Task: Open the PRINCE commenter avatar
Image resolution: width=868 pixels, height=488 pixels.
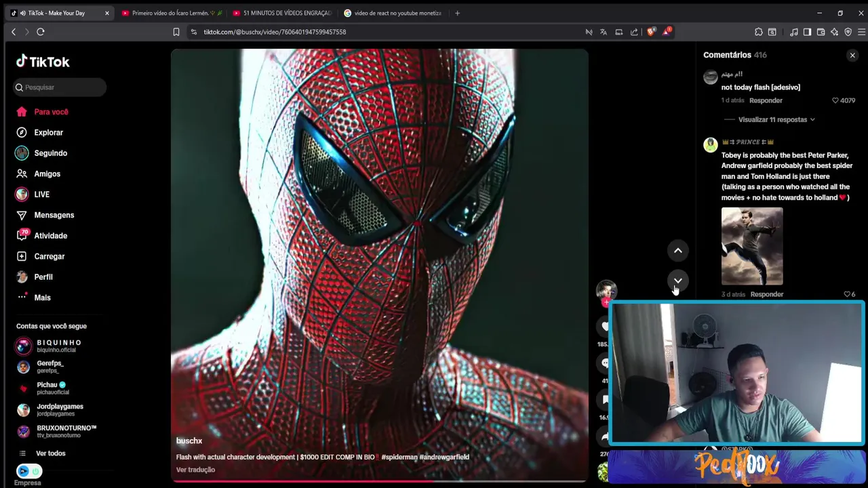Action: [x=711, y=145]
